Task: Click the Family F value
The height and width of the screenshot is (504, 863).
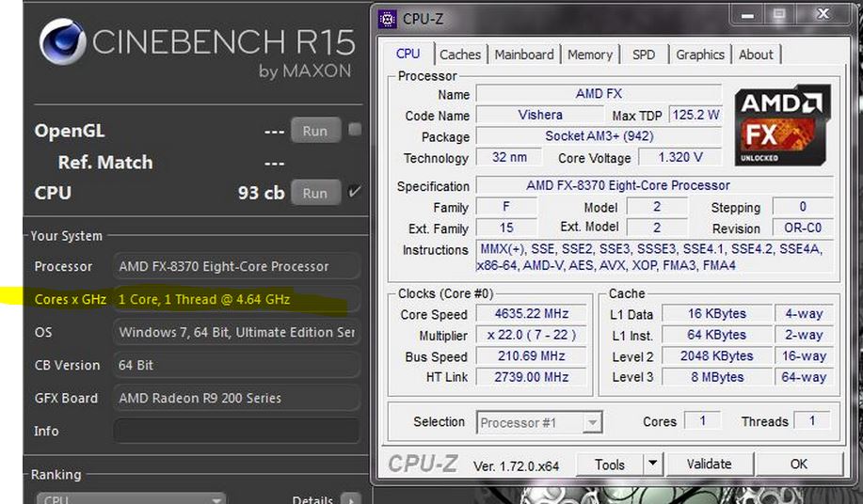Action: (x=506, y=207)
